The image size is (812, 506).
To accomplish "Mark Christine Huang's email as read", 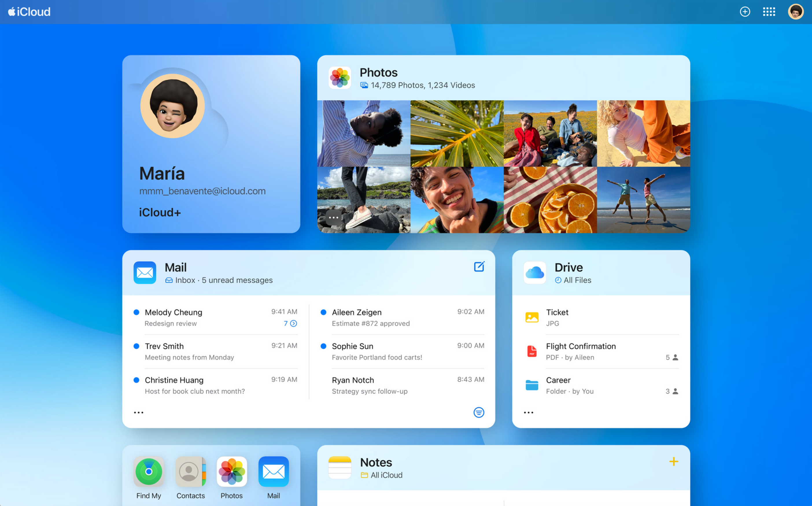I will pyautogui.click(x=136, y=380).
